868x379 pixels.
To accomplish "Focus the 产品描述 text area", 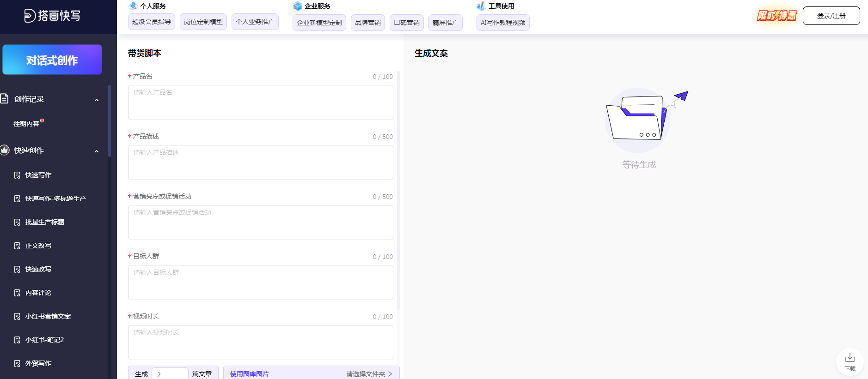I will pos(261,162).
